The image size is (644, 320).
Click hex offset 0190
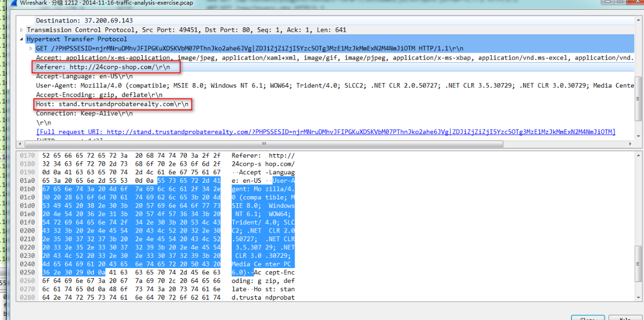28,172
